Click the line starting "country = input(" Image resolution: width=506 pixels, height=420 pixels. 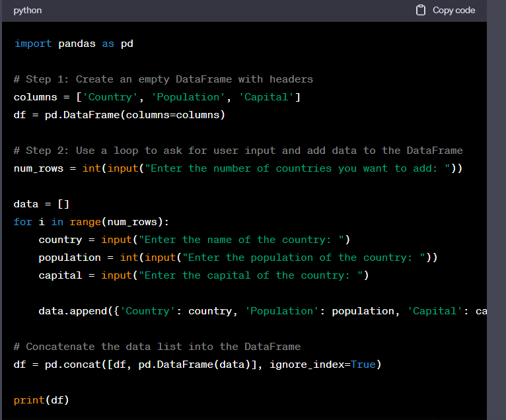(194, 239)
